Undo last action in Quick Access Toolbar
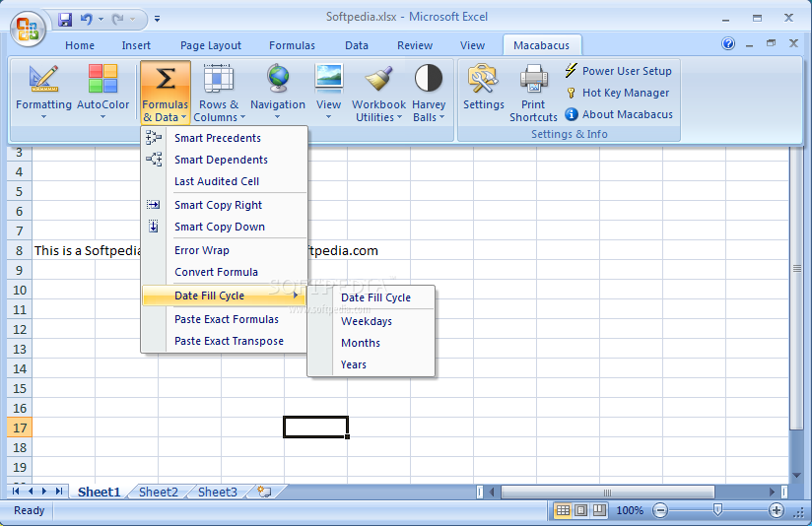The height and width of the screenshot is (526, 812). click(86, 19)
